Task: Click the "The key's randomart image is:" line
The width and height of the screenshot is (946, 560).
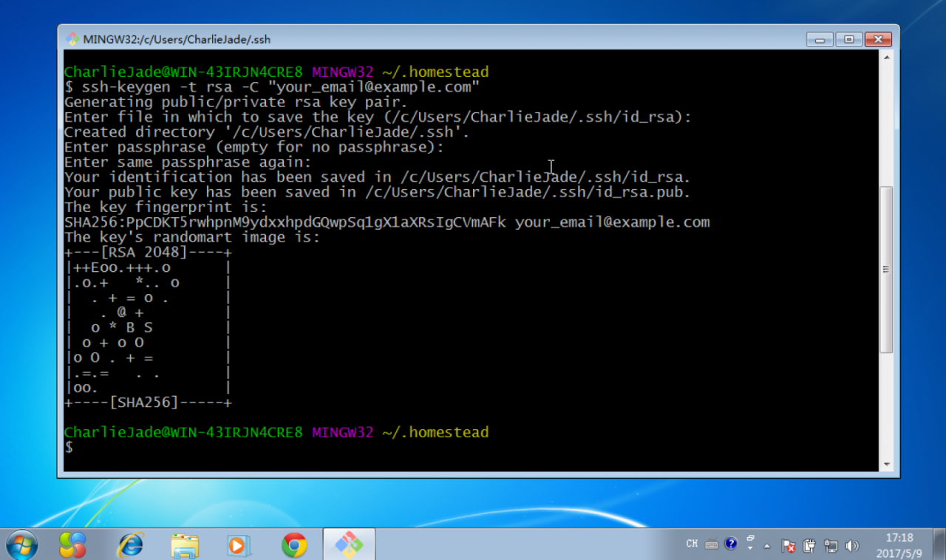Action: tap(192, 237)
